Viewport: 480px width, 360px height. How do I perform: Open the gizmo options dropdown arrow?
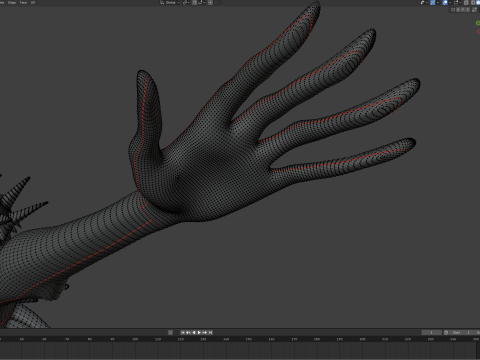[x=438, y=3]
